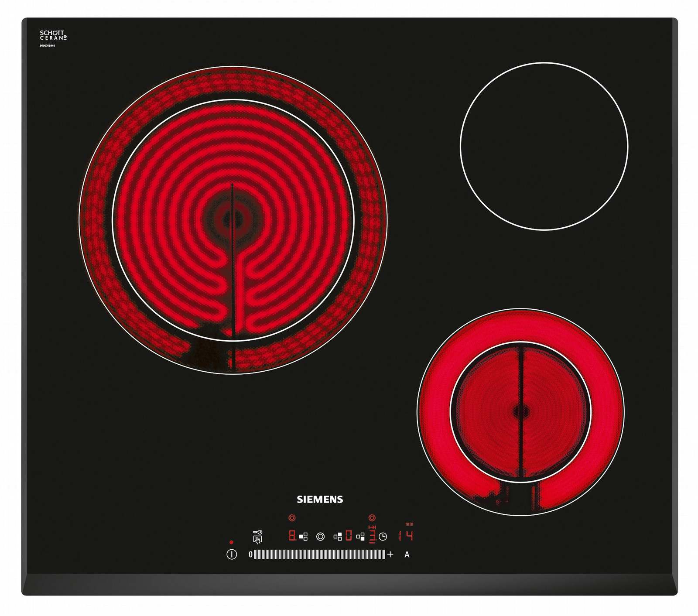Tap the white dual-circuit zone ring symbol
Image resolution: width=698 pixels, height=616 pixels.
tap(320, 537)
